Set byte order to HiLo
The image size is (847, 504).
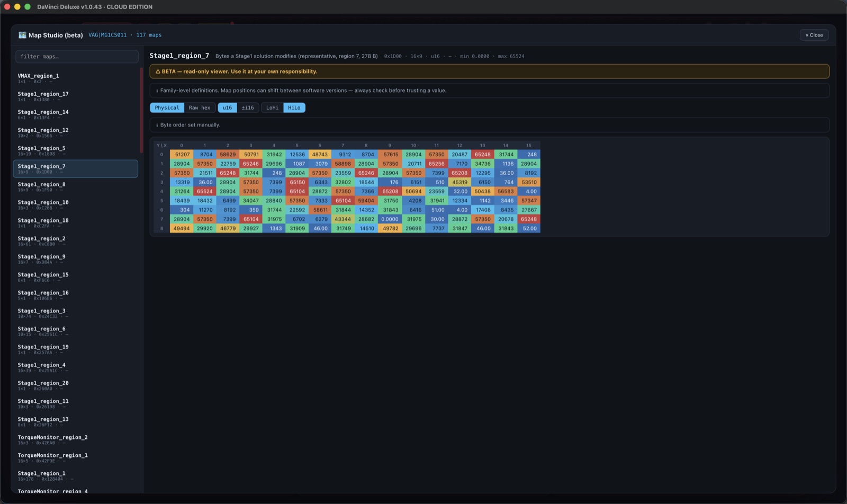[294, 107]
